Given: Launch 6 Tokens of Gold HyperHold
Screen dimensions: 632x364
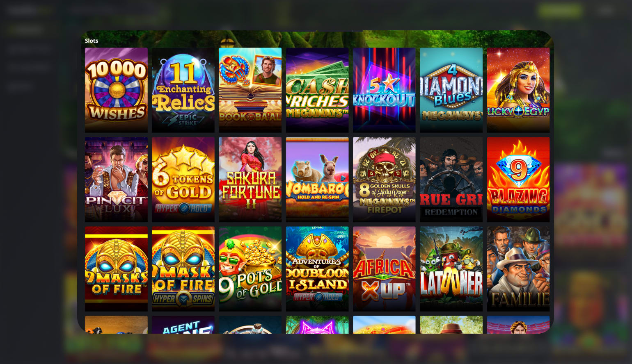Looking at the screenshot, I should [183, 180].
